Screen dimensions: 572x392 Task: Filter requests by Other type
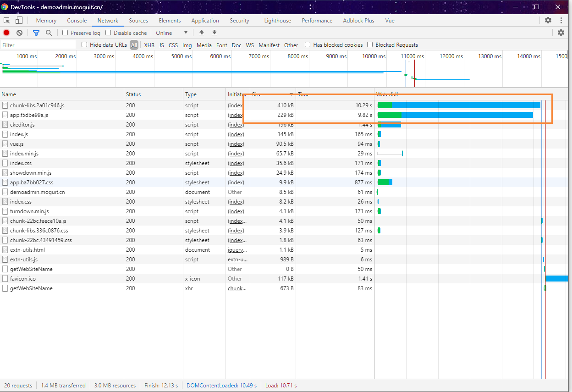tap(291, 45)
